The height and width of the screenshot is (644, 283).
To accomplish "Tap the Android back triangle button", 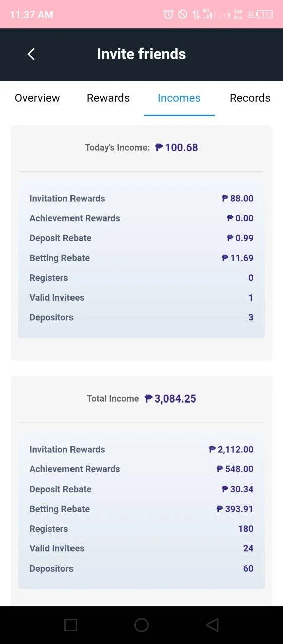I will (x=213, y=625).
